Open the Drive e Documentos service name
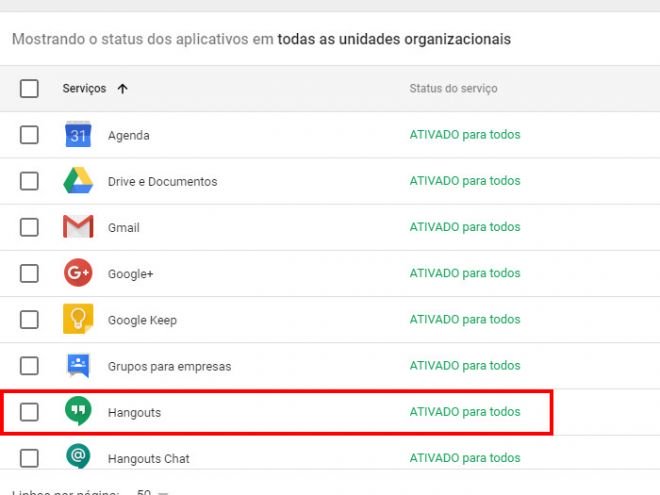 162,181
